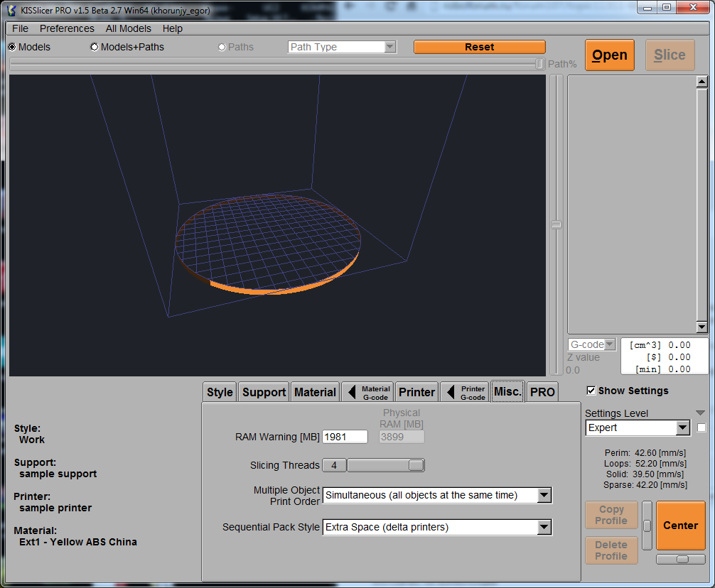Click the down arrow of the right panel scrollbar

701,327
